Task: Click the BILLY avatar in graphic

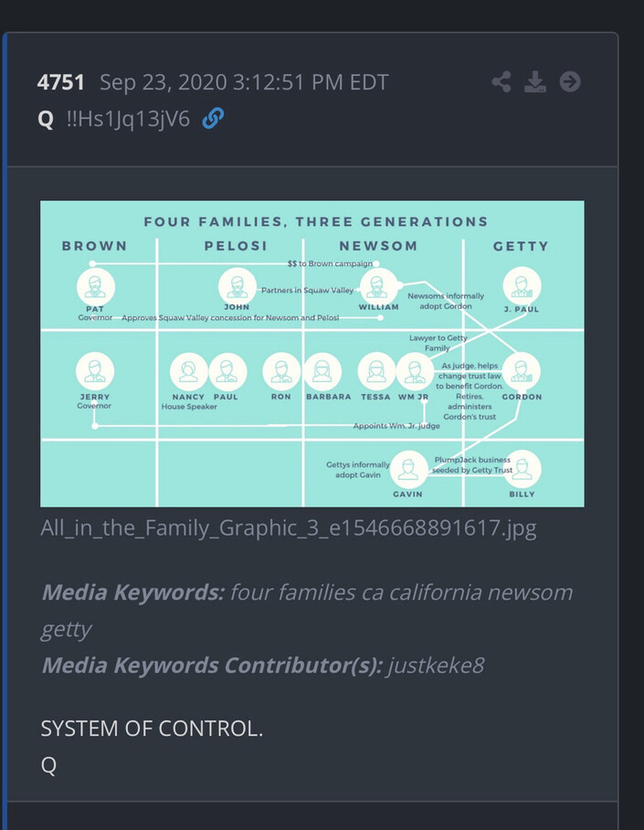Action: point(522,470)
